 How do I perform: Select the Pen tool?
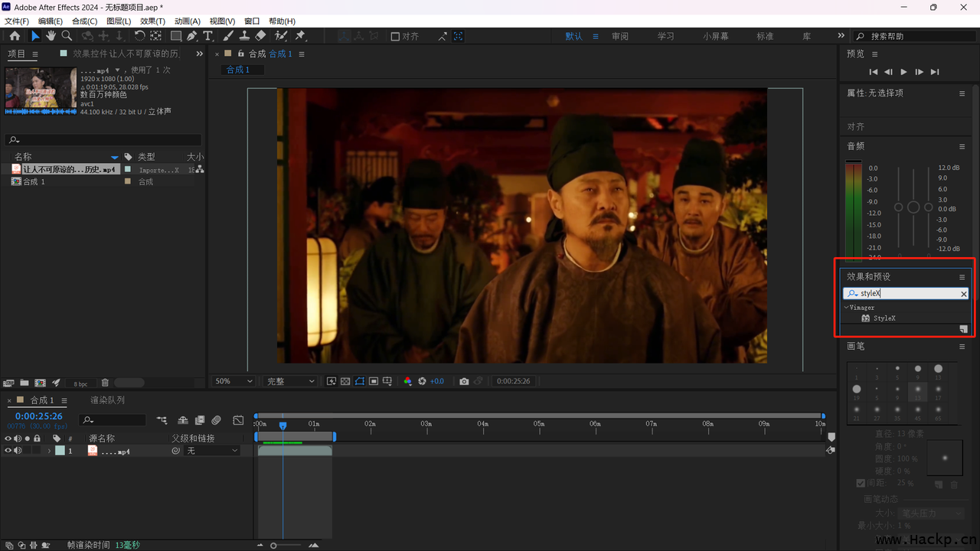pyautogui.click(x=191, y=36)
